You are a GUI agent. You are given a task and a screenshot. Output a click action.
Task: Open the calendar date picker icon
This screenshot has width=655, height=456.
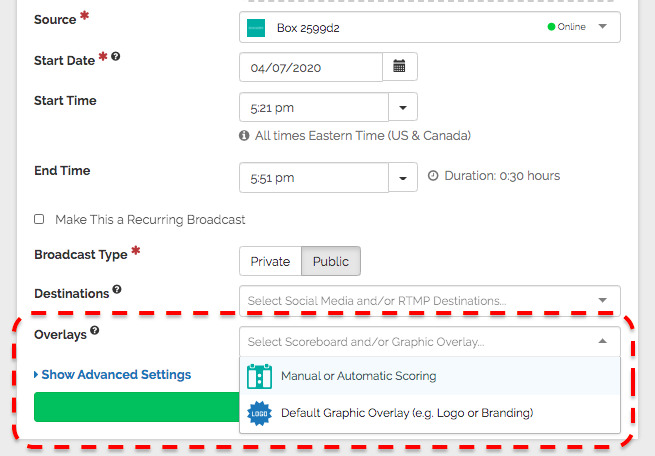pyautogui.click(x=400, y=67)
